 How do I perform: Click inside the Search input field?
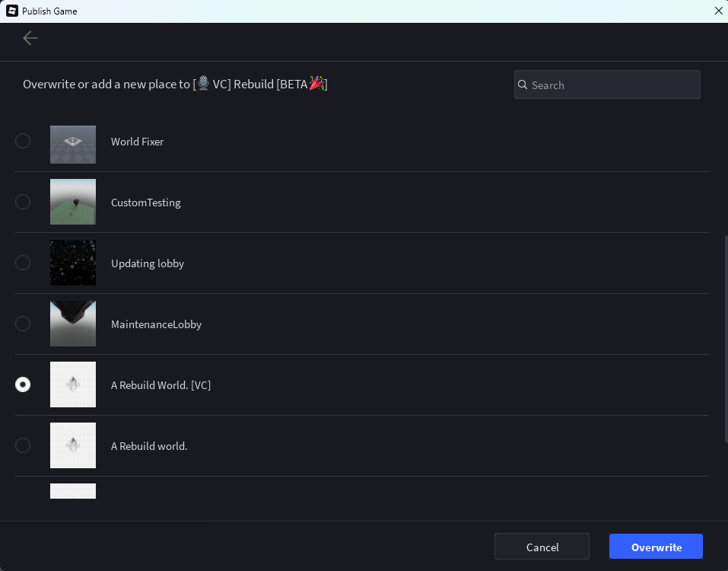pyautogui.click(x=607, y=85)
